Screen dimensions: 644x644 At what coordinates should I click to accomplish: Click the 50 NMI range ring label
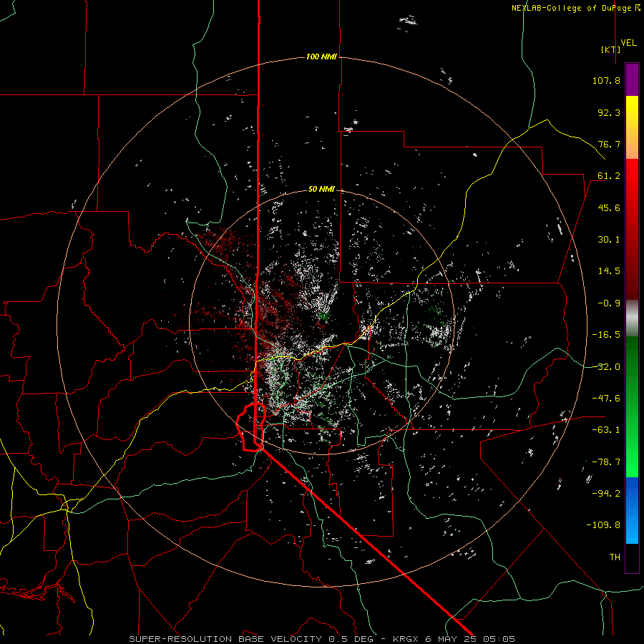click(x=321, y=190)
